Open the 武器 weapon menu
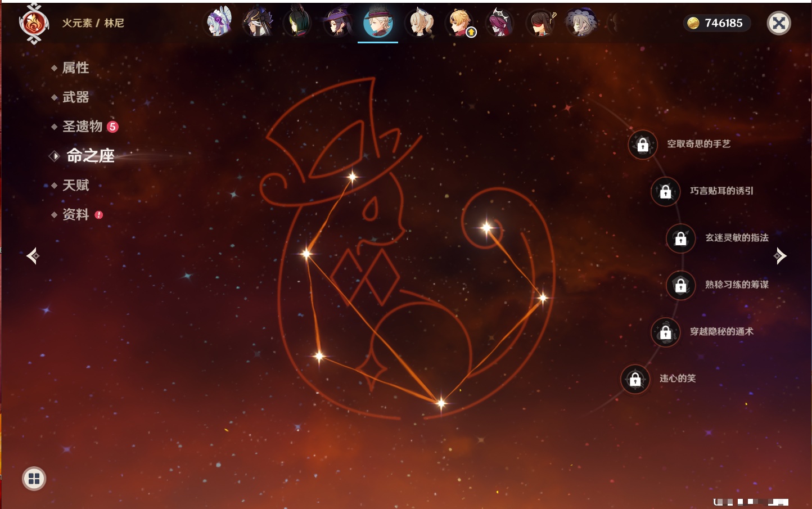Screen dimensions: 812x509 coord(75,97)
